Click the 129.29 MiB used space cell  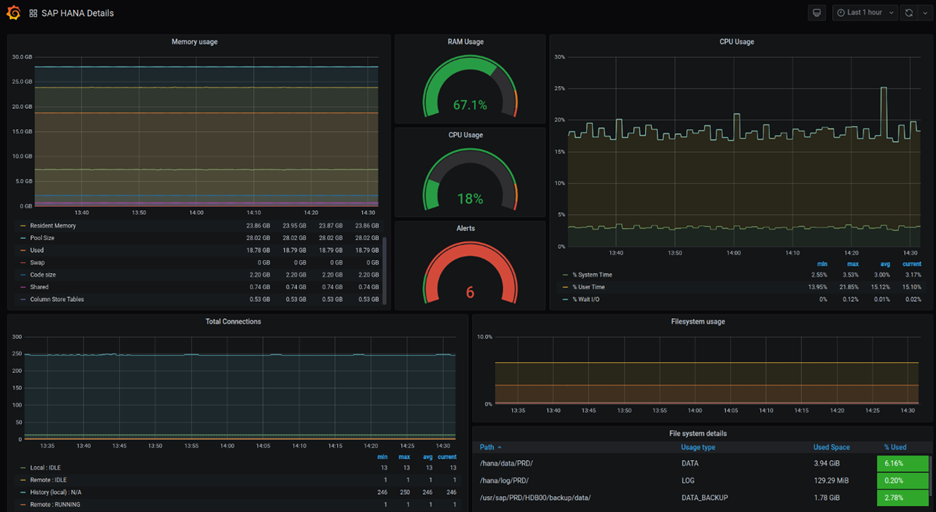point(832,480)
